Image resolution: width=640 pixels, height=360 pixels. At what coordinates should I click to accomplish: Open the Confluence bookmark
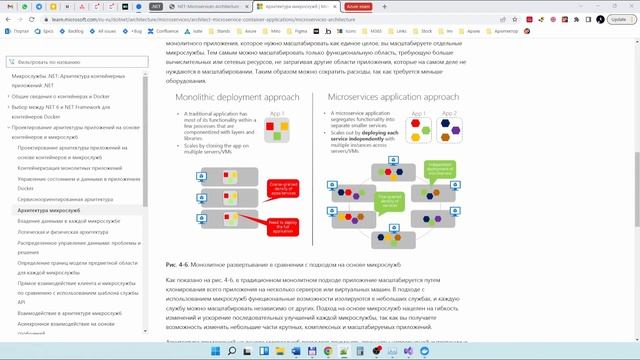[163, 31]
